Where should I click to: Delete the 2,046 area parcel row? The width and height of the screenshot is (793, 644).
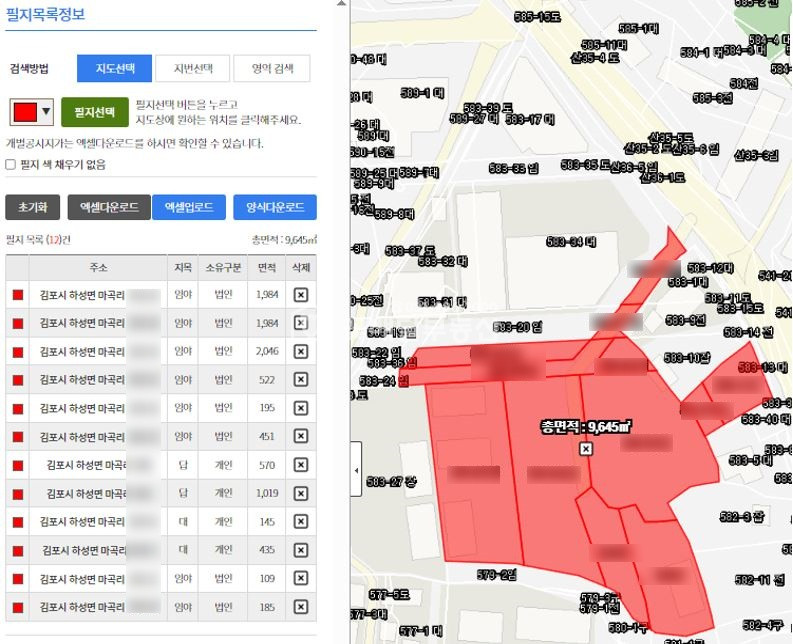[x=301, y=351]
